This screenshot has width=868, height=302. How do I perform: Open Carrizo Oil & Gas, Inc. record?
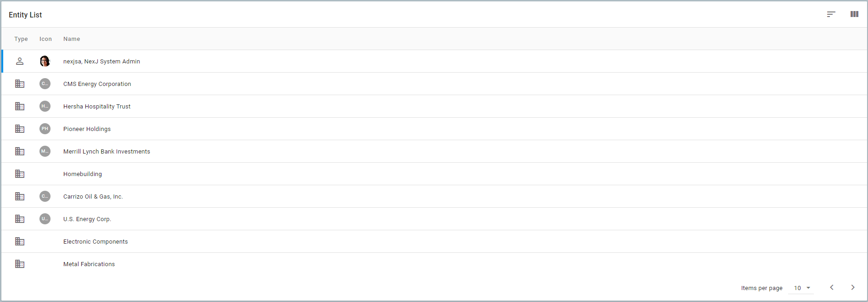tap(93, 196)
